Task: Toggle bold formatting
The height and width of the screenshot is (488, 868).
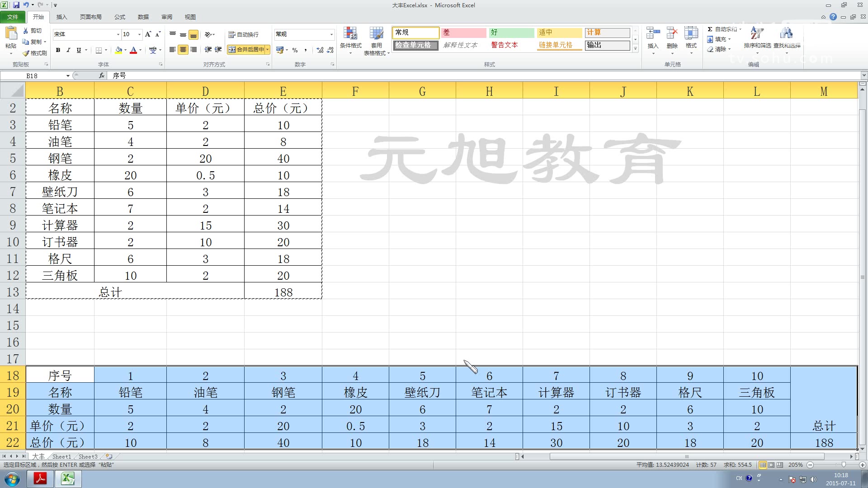Action: 58,50
